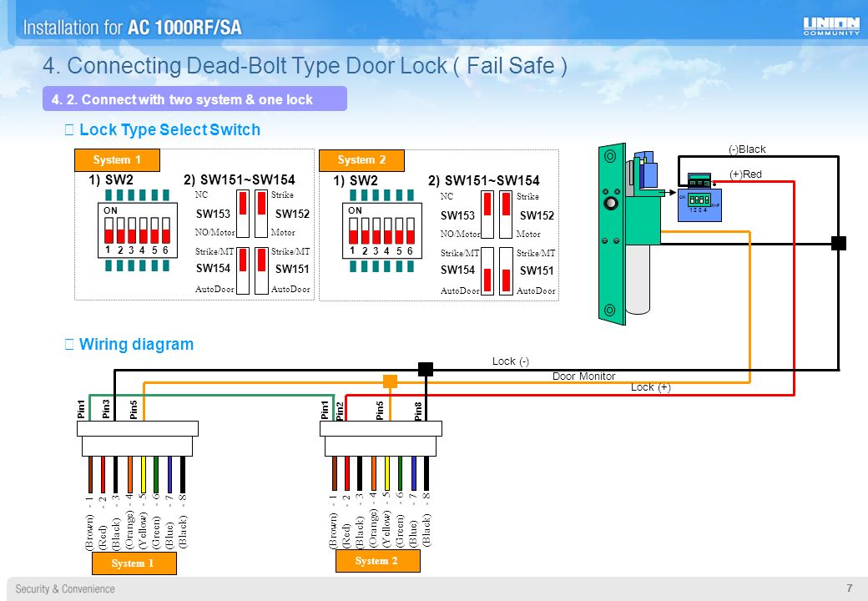Select the System 2 label below right connector
Image resolution: width=868 pixels, height=601 pixels.
point(377,561)
